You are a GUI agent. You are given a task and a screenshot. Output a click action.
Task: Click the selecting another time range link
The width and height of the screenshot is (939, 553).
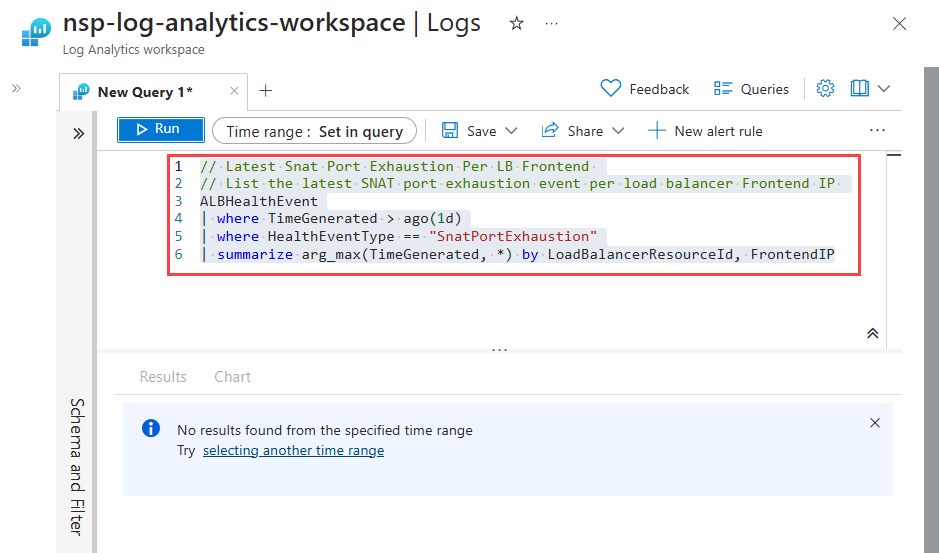[293, 451]
